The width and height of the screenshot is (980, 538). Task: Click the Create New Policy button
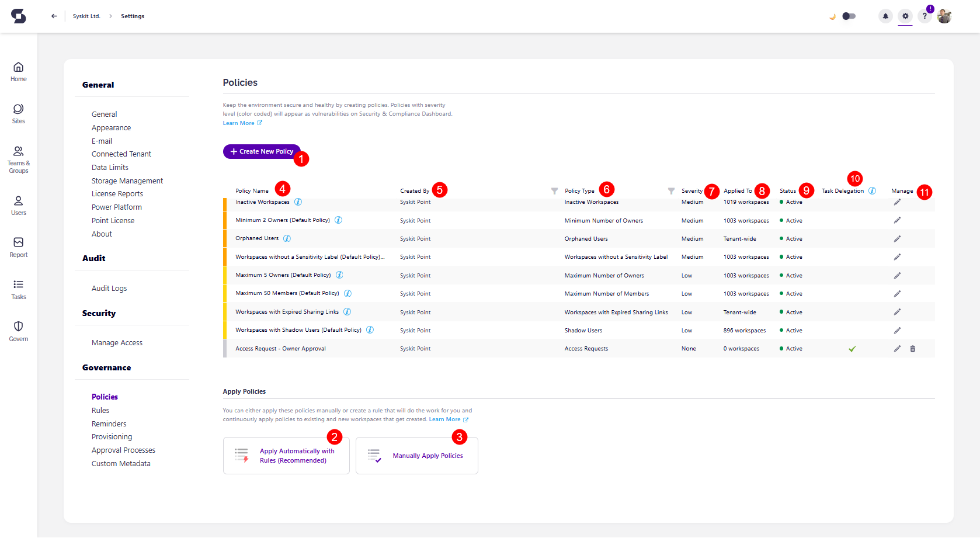pyautogui.click(x=262, y=152)
